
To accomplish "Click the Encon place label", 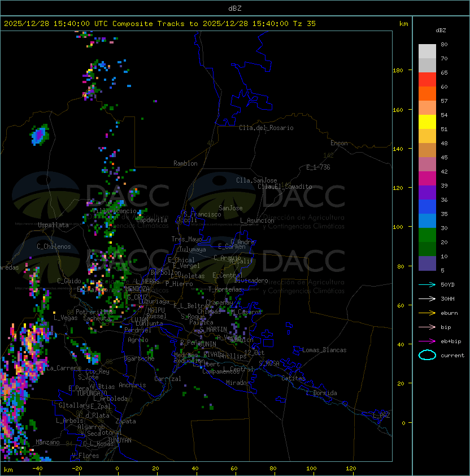I will (x=340, y=143).
